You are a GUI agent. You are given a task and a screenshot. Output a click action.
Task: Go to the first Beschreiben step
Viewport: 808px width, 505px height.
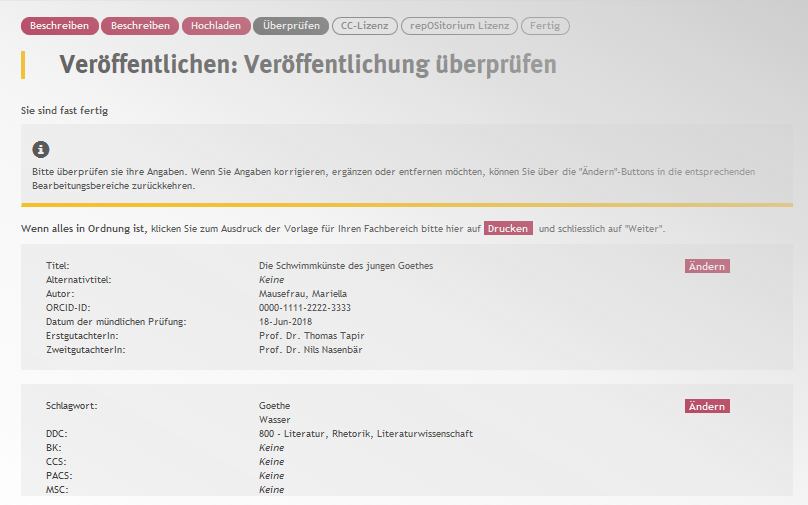click(59, 26)
